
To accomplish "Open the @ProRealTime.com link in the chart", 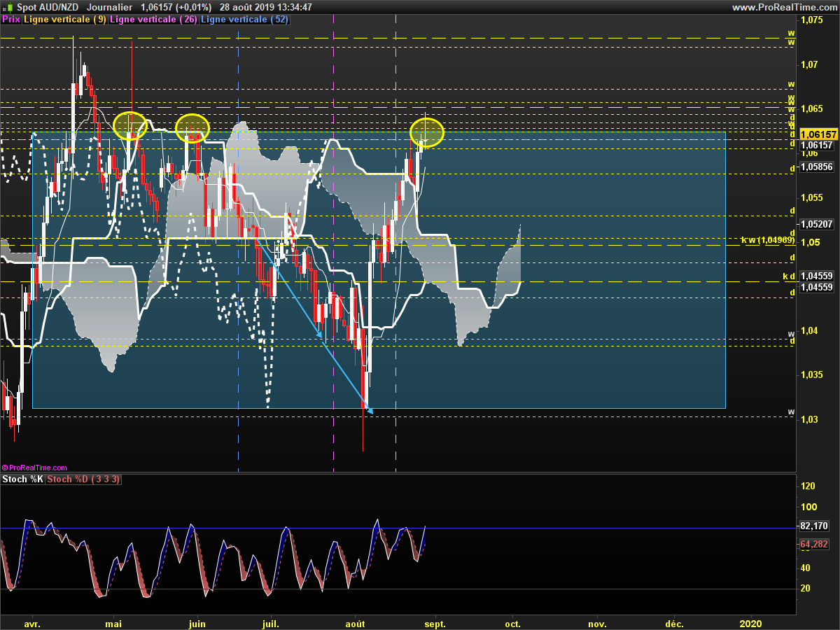I will coord(35,468).
